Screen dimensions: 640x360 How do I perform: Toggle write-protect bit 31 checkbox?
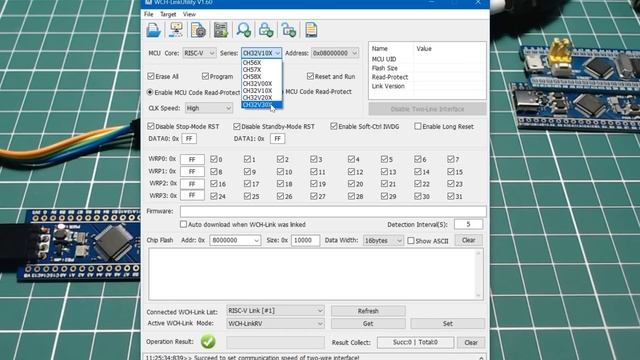pyautogui.click(x=451, y=196)
